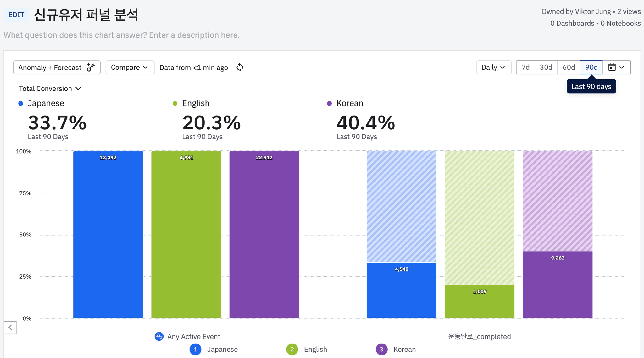Toggle the Japanese series legend dot
The width and height of the screenshot is (644, 358).
coord(21,103)
